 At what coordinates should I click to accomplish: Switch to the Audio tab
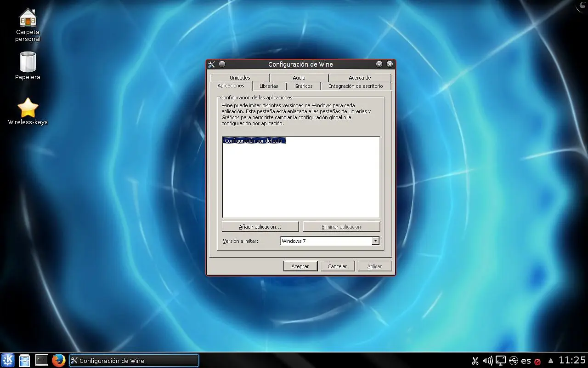(x=299, y=78)
